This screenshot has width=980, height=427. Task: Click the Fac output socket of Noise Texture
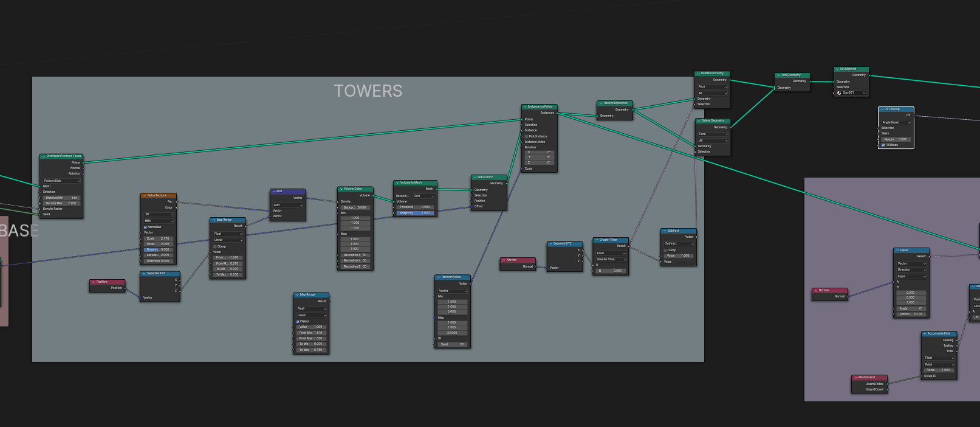click(177, 201)
